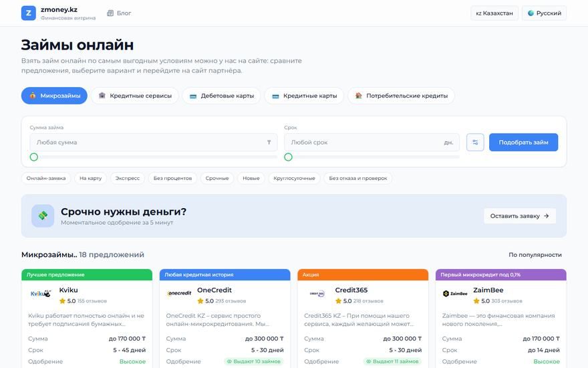Image resolution: width=588 pixels, height=368 pixels.
Task: Click the Займы онлайн page heading
Action: coord(78,45)
